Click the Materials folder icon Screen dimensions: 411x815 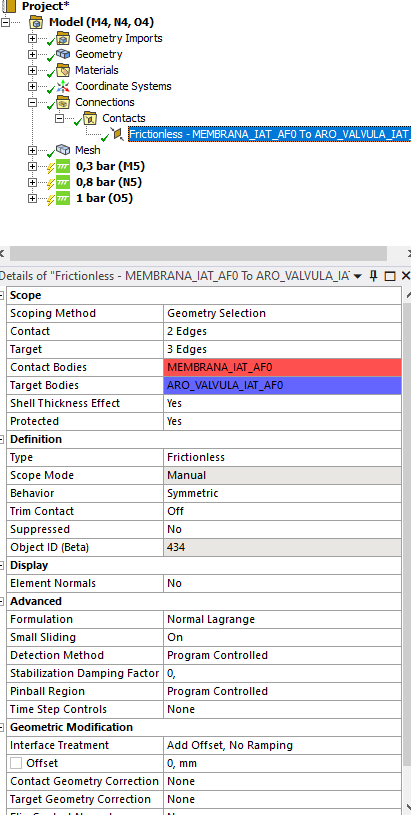point(63,70)
